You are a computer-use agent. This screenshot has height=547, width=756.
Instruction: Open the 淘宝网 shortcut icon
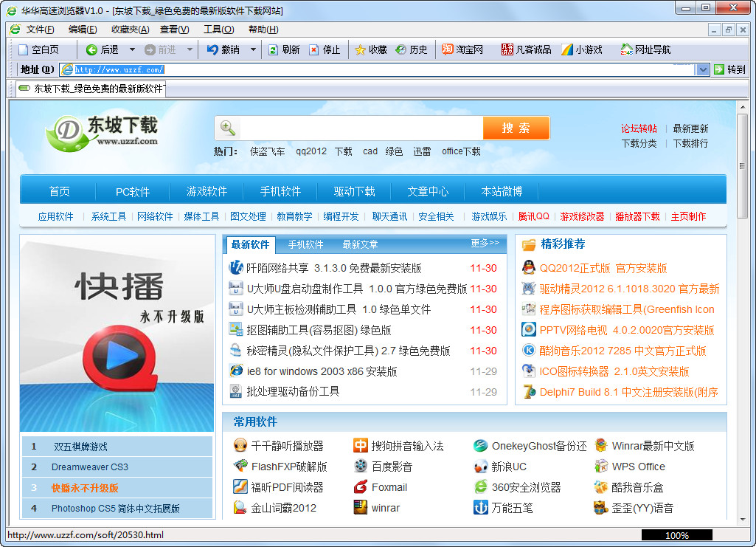pos(448,49)
